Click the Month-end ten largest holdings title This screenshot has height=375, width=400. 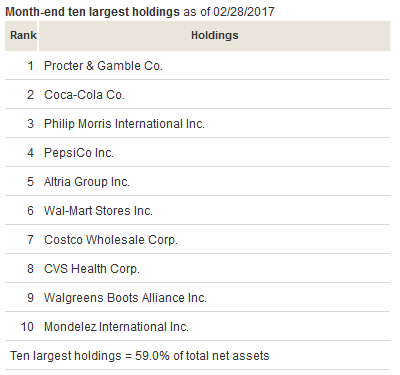[x=93, y=12]
